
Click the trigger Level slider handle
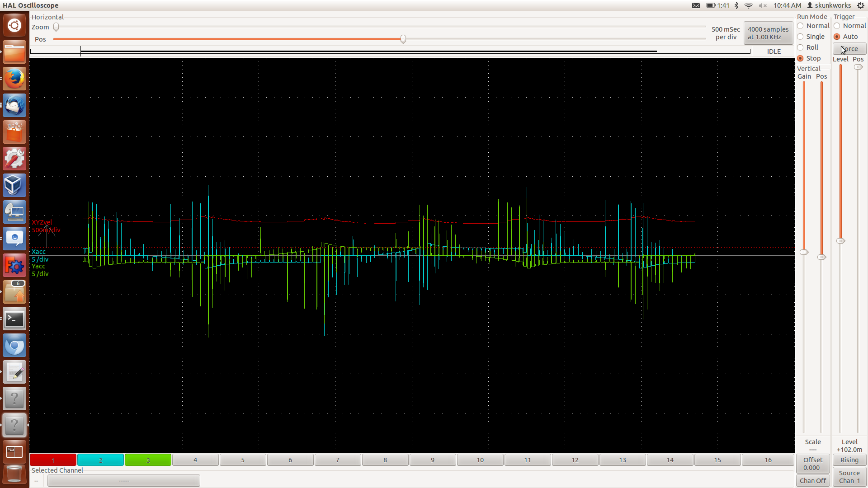pos(840,241)
